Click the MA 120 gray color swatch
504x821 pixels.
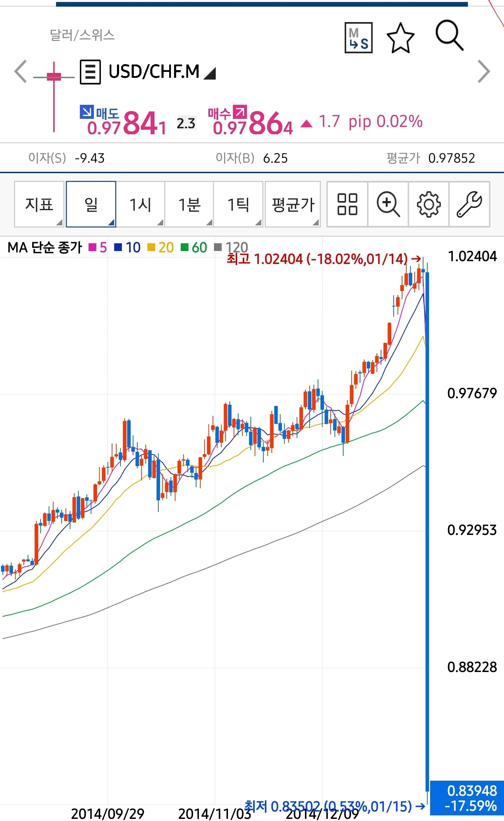tap(218, 247)
